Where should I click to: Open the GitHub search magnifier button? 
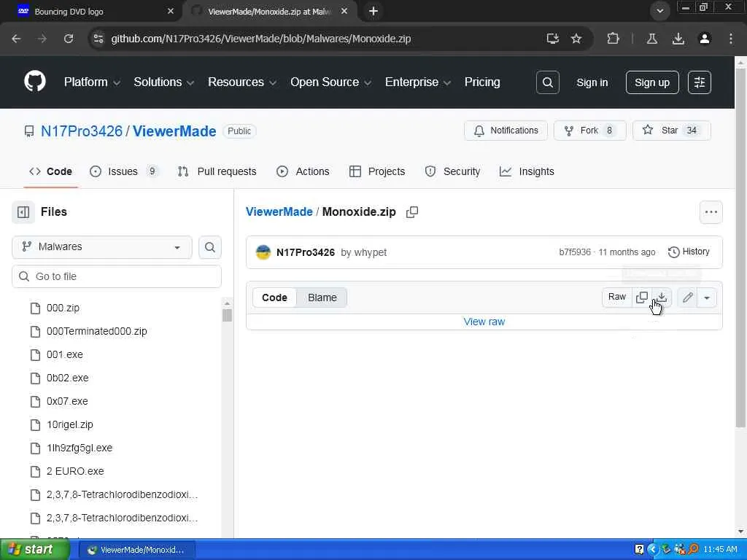pyautogui.click(x=547, y=82)
